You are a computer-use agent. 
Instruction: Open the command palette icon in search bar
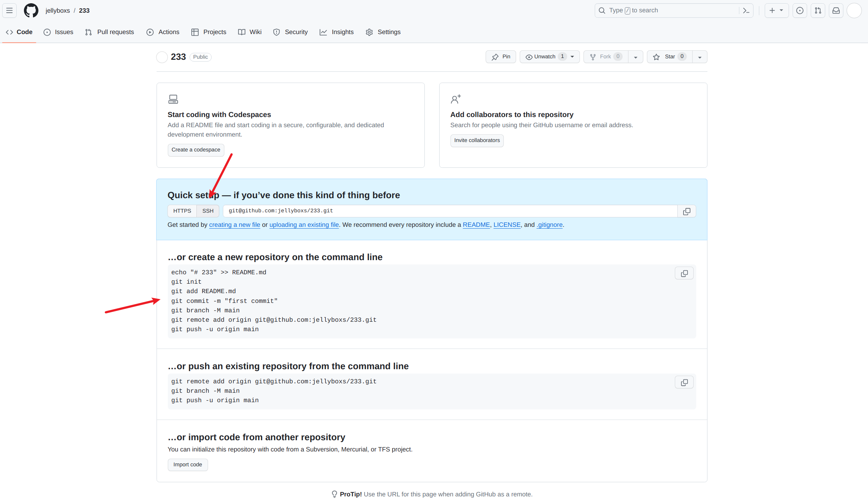pyautogui.click(x=746, y=11)
